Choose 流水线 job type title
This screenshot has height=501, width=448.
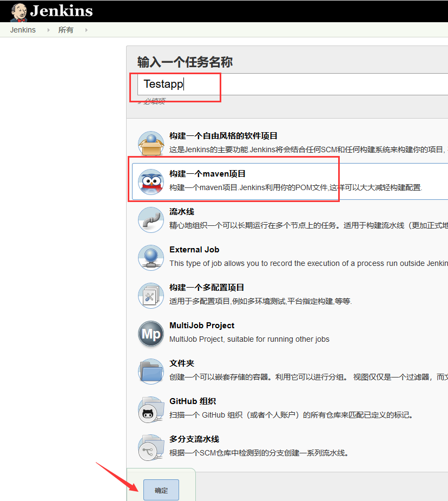[x=182, y=212]
